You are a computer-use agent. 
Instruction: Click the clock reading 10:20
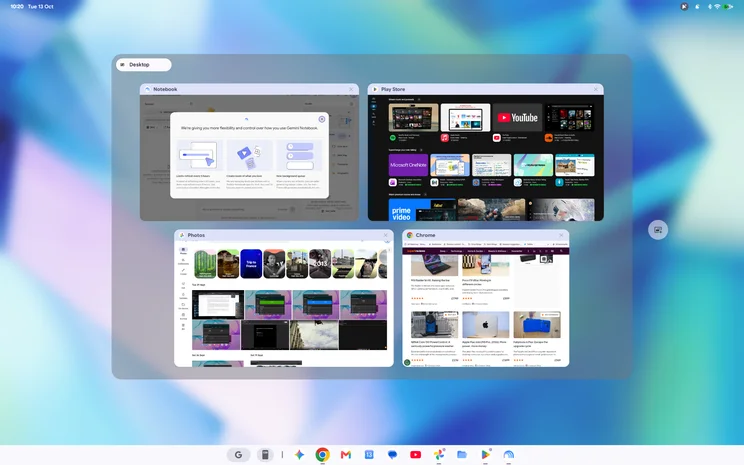point(17,7)
